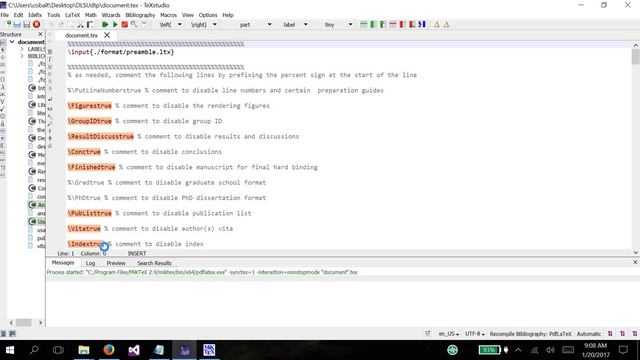
Task: Expand the BIBLIO tree node
Action: 22,56
